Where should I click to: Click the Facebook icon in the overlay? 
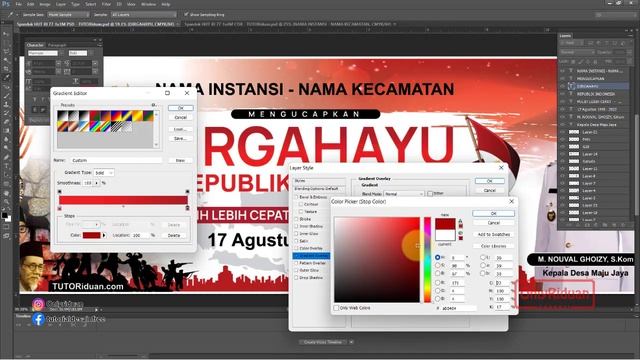tap(38, 319)
